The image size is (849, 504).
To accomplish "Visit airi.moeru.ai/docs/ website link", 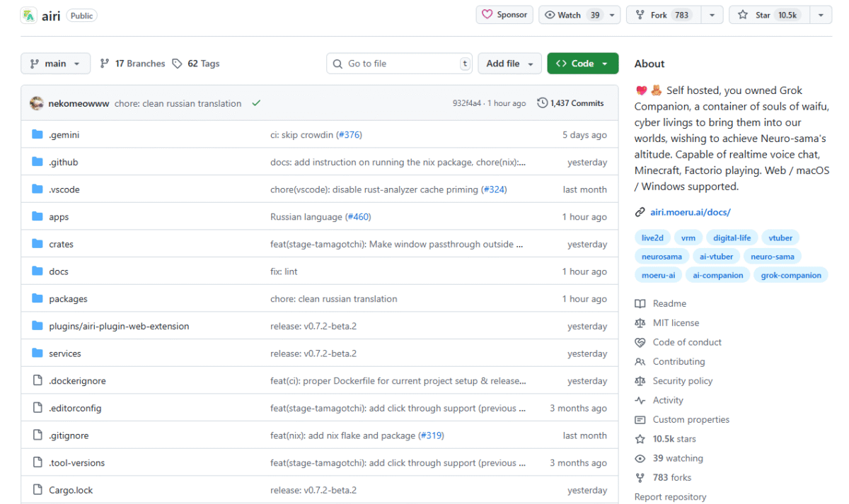I will pyautogui.click(x=691, y=212).
